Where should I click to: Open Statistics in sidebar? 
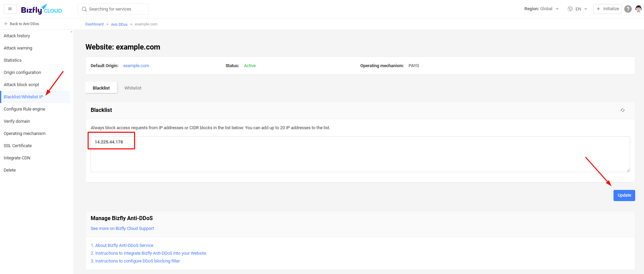13,60
